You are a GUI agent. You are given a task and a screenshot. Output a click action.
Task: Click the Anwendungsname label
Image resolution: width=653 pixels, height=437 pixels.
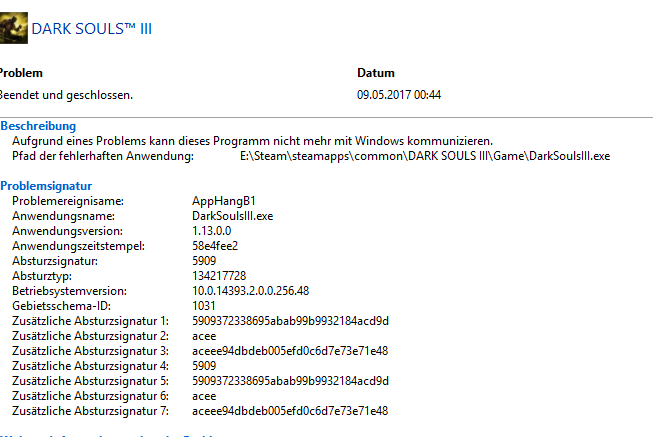(63, 216)
